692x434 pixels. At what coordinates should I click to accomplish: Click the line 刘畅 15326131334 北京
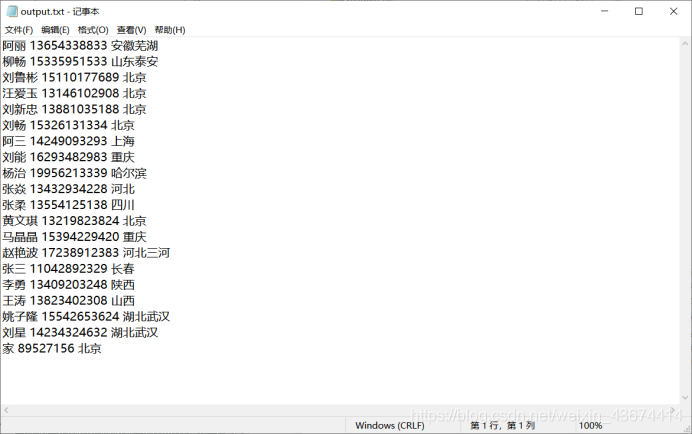click(68, 125)
